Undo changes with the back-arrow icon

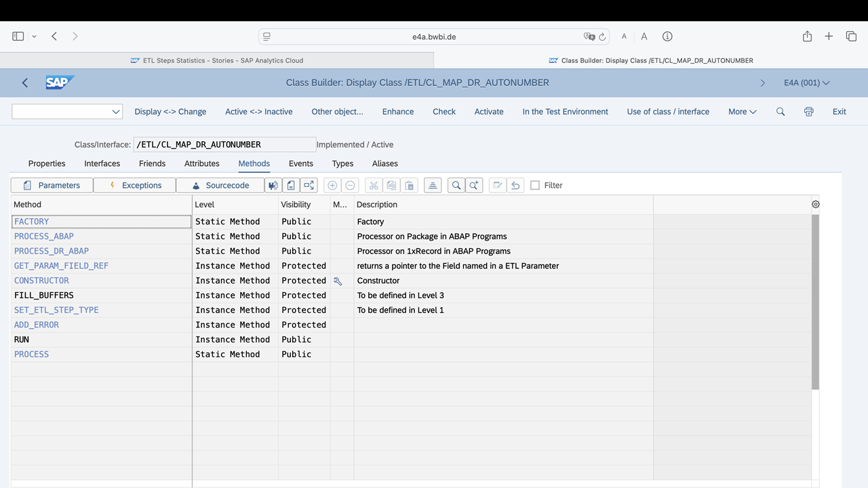point(515,184)
